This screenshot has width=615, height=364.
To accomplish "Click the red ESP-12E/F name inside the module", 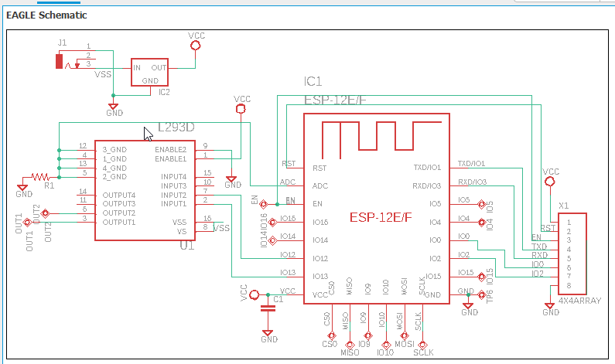I will [381, 216].
